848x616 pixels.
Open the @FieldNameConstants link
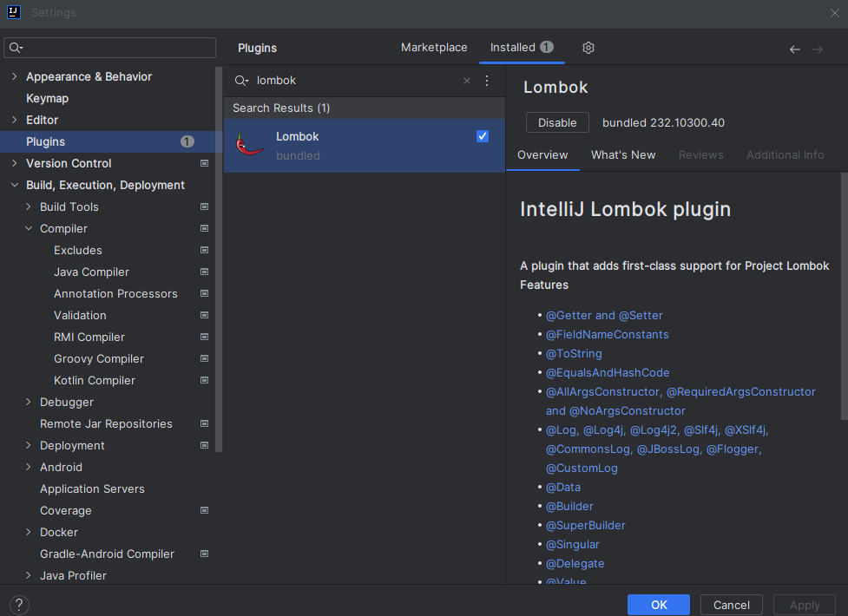[607, 335]
